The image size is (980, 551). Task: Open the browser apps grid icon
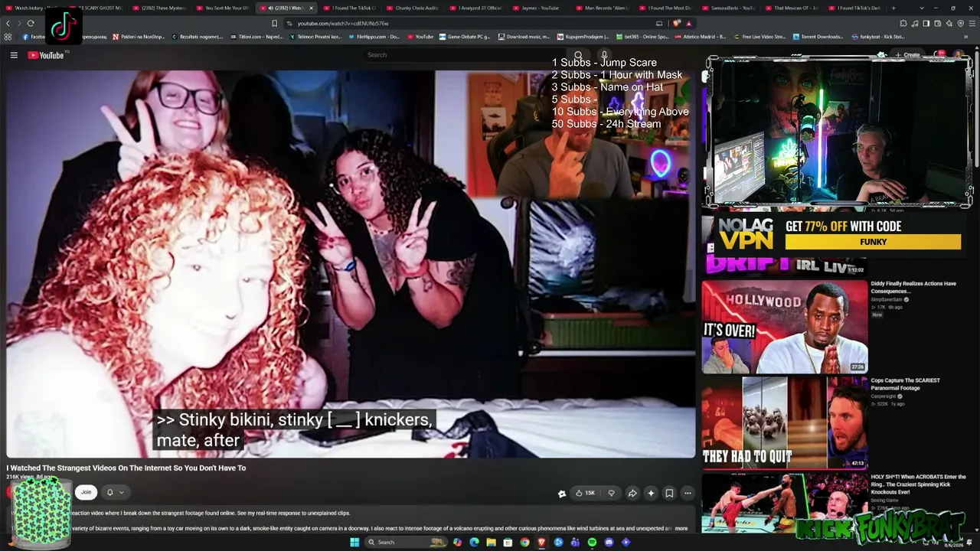[8, 37]
